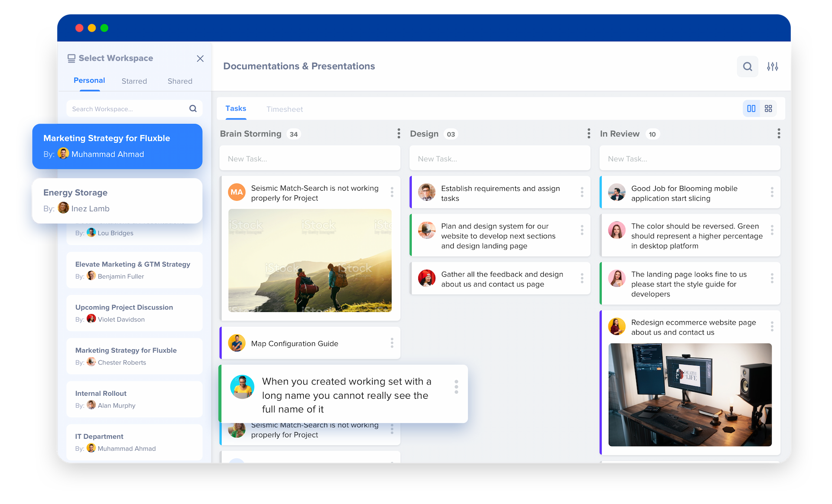Open In Review column options menu
The height and width of the screenshot is (504, 832).
[x=779, y=133]
